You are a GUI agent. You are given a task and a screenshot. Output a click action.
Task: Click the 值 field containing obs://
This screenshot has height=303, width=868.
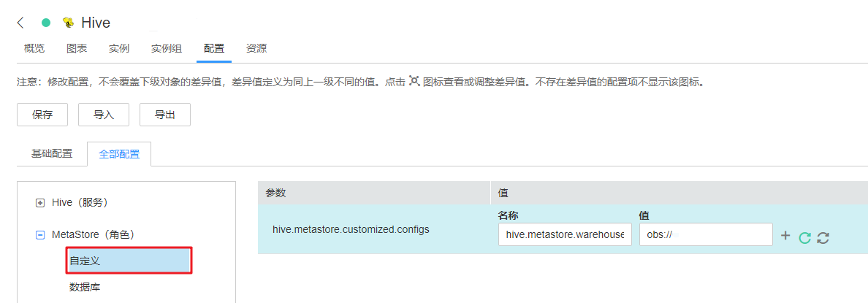705,234
